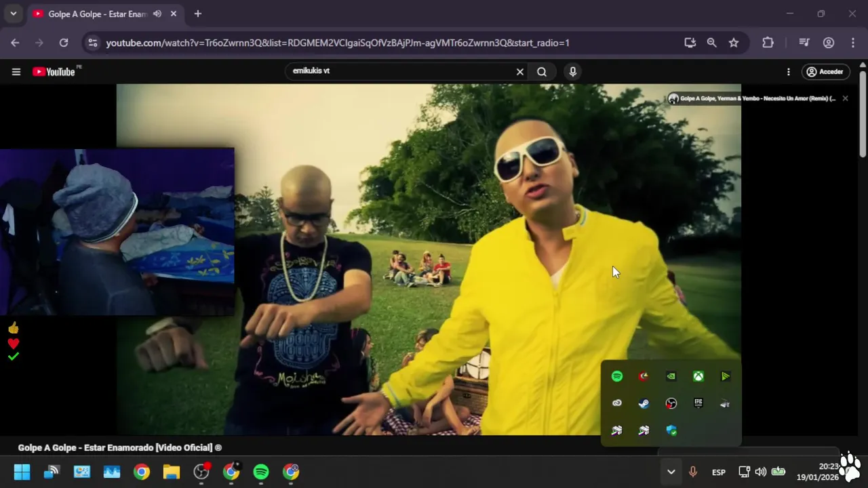The height and width of the screenshot is (488, 868).
Task: Open the green play-arrow tray icon
Action: 726,376
